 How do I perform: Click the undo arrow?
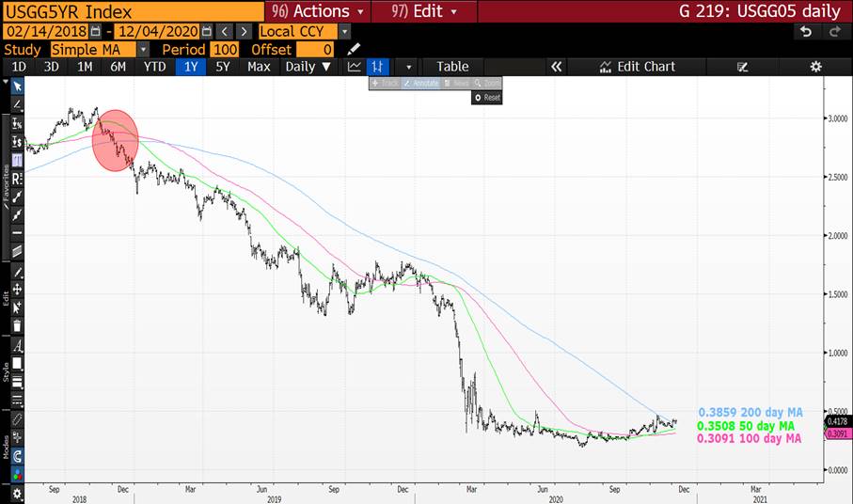pyautogui.click(x=806, y=32)
